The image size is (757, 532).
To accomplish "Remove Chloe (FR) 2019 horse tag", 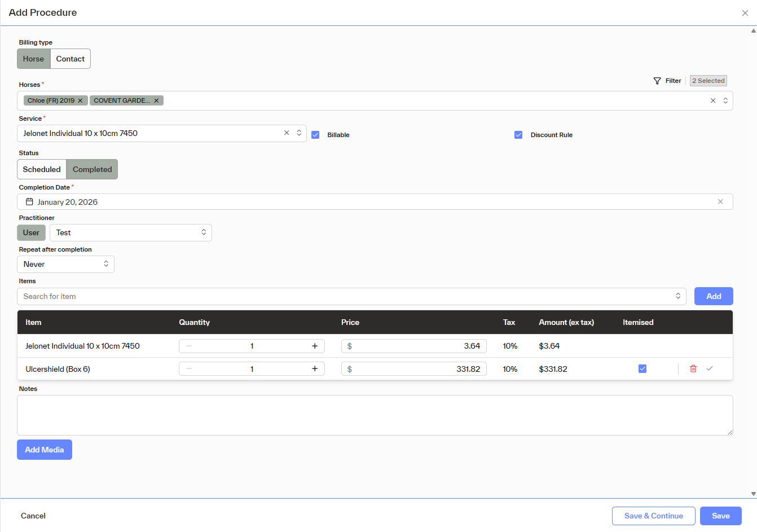I will (80, 100).
